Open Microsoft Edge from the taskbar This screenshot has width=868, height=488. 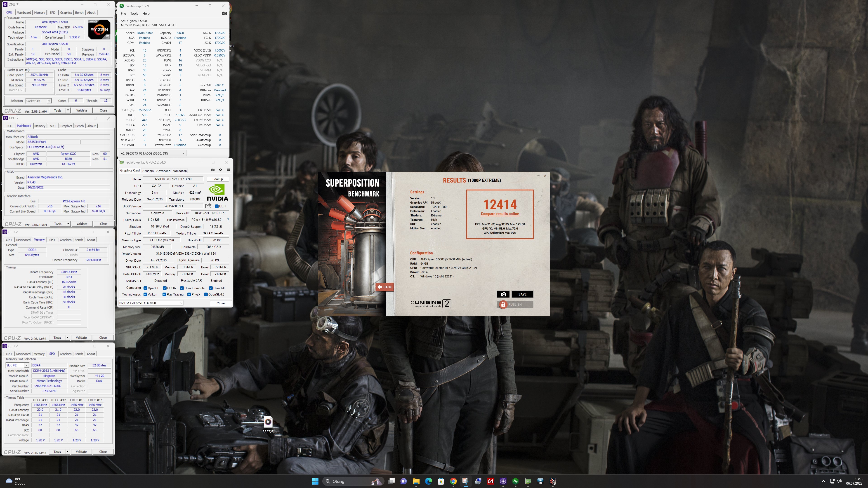tap(428, 481)
